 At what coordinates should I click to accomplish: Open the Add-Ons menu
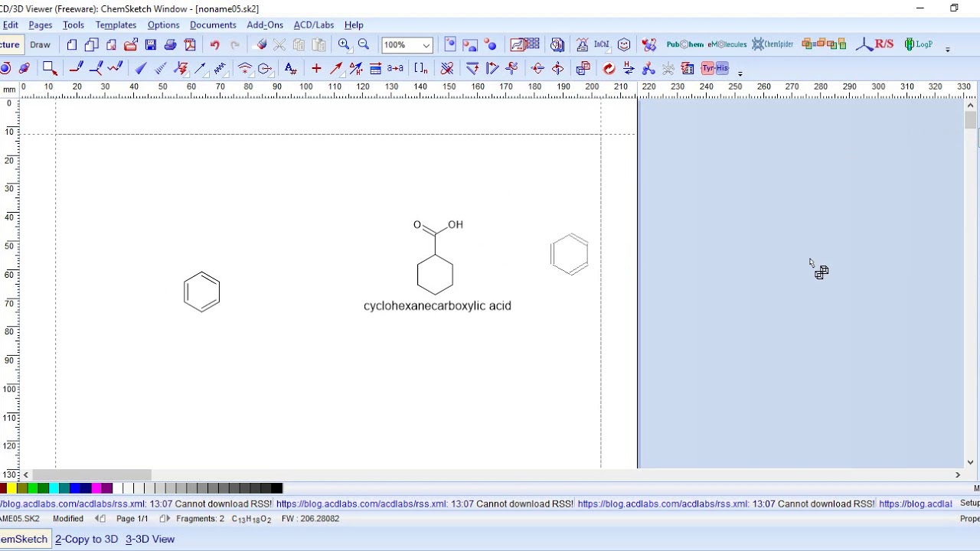[x=265, y=25]
